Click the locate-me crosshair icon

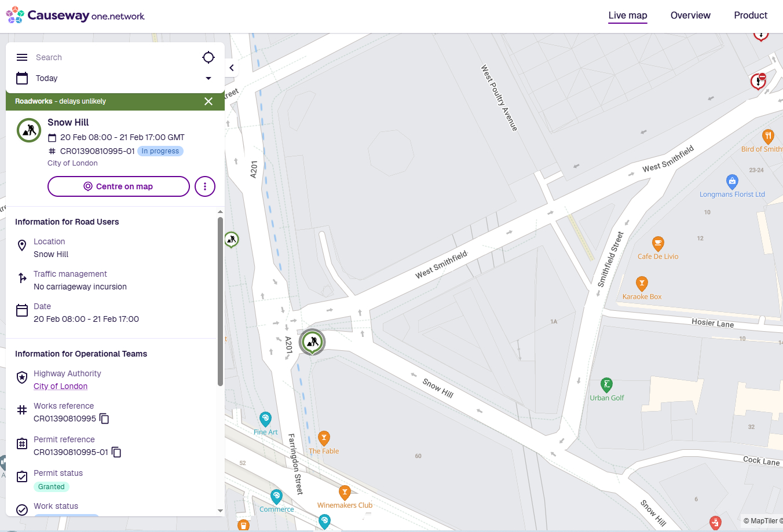click(x=208, y=57)
